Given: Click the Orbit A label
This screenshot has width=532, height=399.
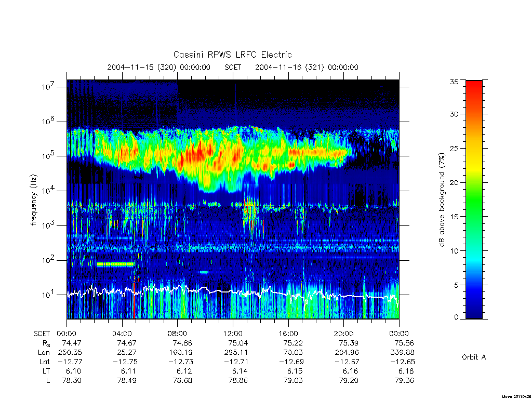Looking at the screenshot, I should pos(474,357).
